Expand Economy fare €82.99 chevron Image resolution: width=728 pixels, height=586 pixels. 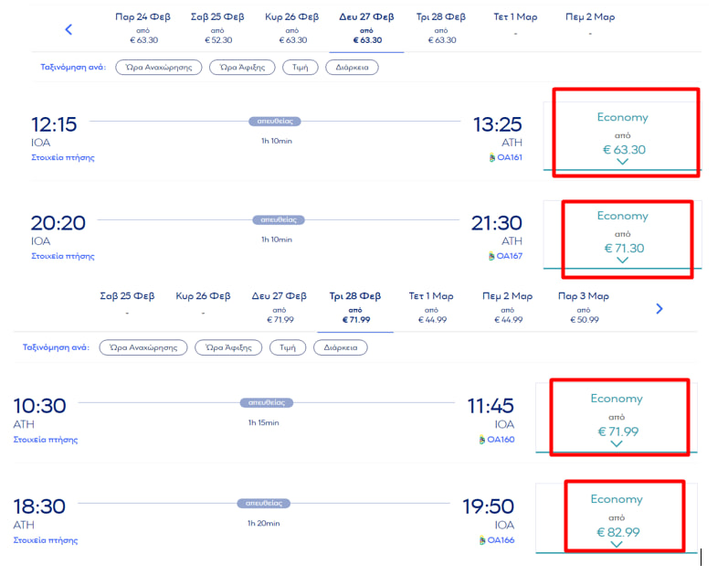tap(617, 544)
